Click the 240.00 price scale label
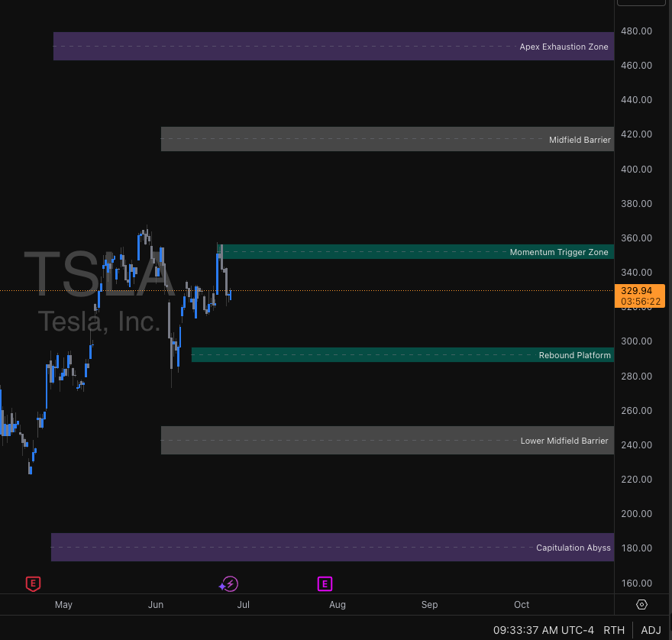 point(636,445)
